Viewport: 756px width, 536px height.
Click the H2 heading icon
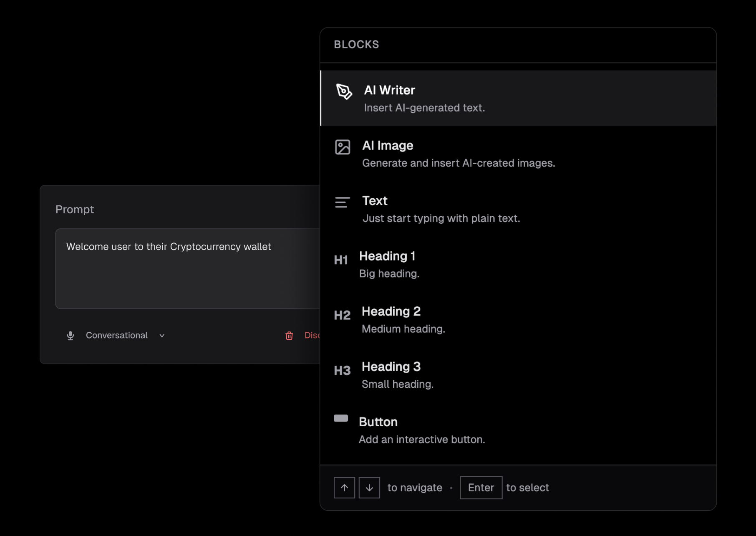click(x=342, y=315)
